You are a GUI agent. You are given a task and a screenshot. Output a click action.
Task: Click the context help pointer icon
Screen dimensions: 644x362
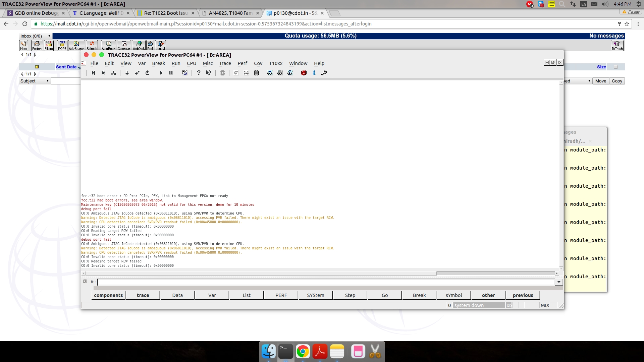(x=209, y=73)
